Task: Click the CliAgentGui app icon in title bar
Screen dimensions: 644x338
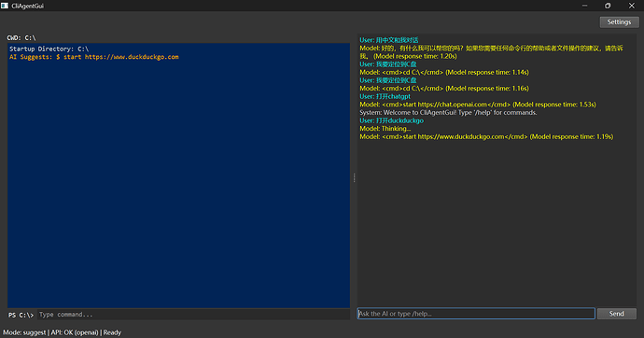Action: click(5, 6)
